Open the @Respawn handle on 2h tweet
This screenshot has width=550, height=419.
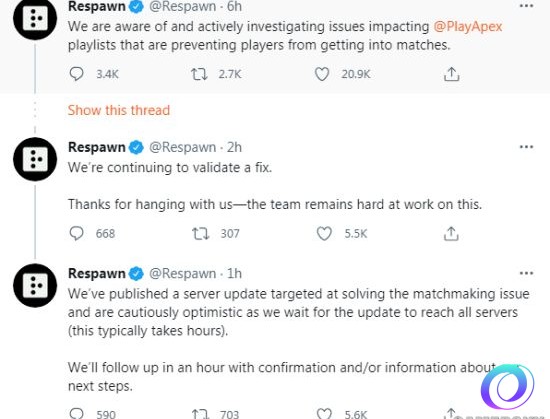(182, 147)
